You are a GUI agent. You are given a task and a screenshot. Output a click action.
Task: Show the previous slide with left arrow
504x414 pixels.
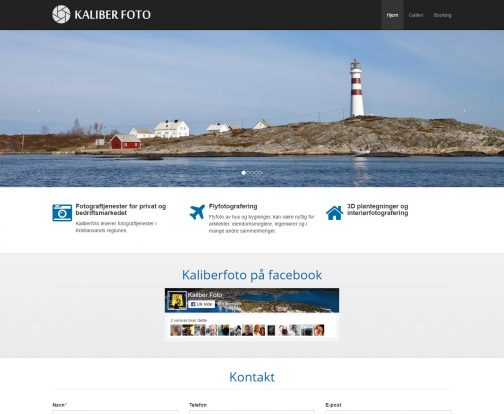click(39, 110)
